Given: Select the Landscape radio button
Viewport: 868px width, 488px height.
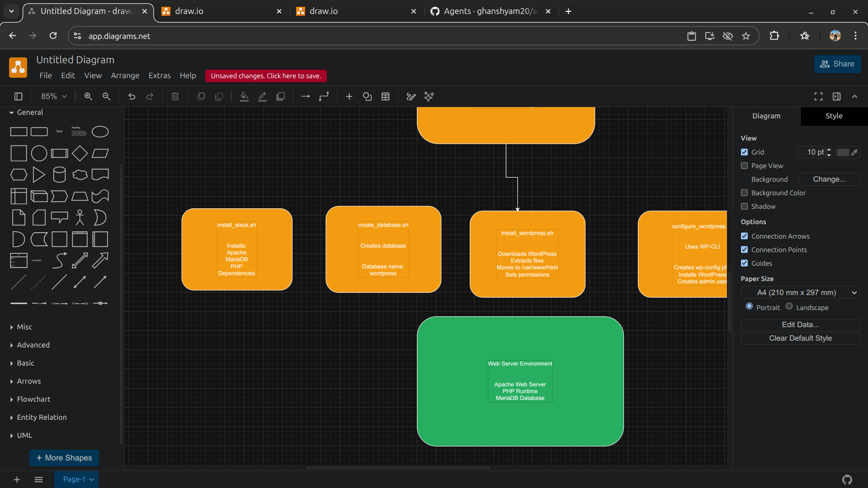Looking at the screenshot, I should tap(789, 306).
